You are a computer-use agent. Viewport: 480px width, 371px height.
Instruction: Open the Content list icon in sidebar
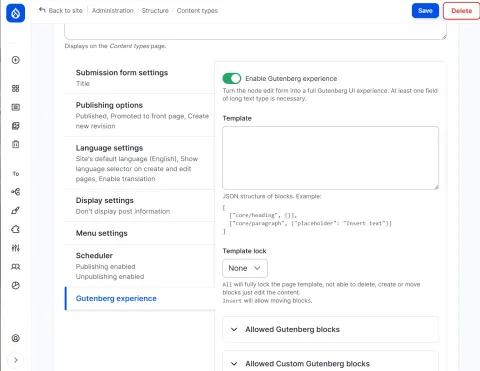pyautogui.click(x=16, y=107)
